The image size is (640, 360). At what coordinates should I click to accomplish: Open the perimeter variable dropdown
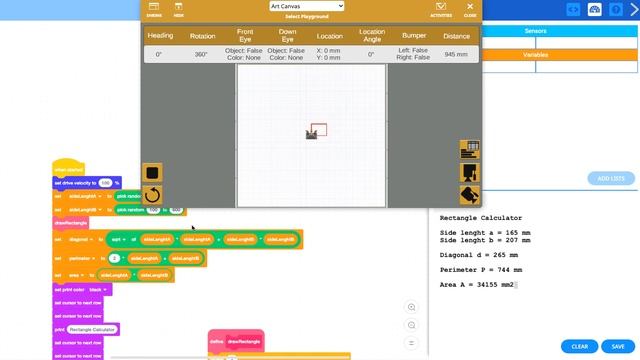click(82, 258)
